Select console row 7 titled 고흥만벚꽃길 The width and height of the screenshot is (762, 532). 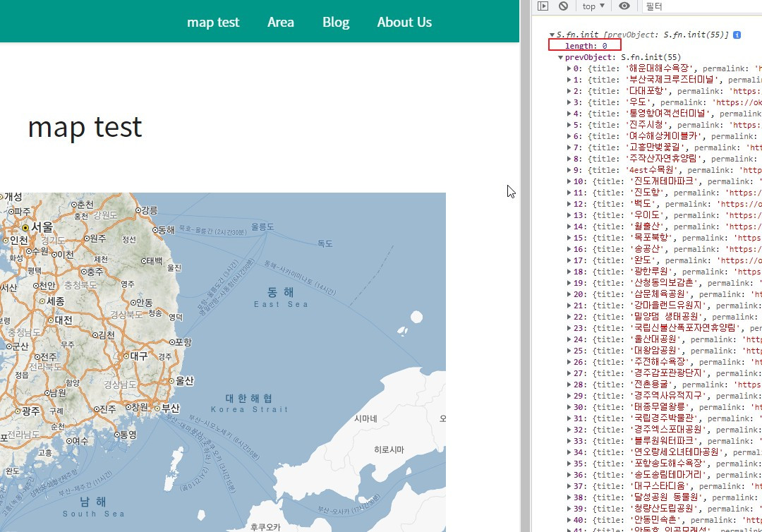coord(664,147)
